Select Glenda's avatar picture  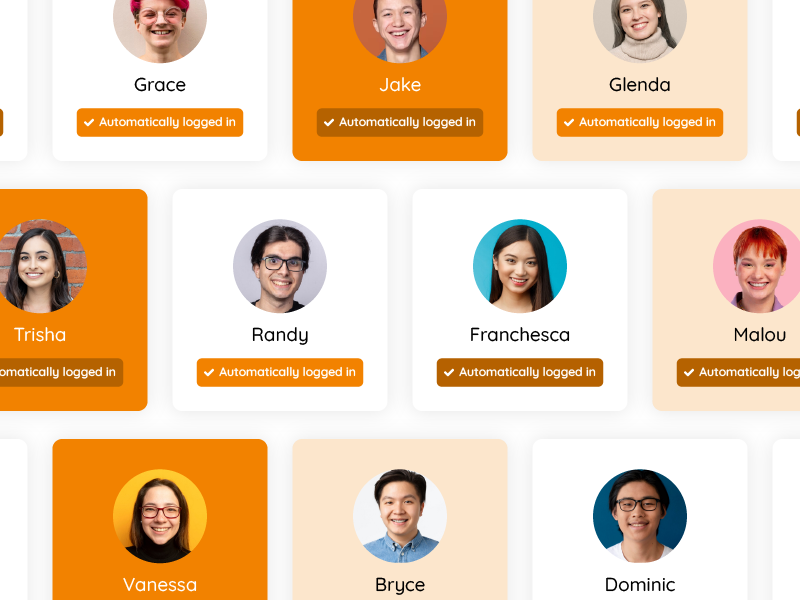point(640,26)
